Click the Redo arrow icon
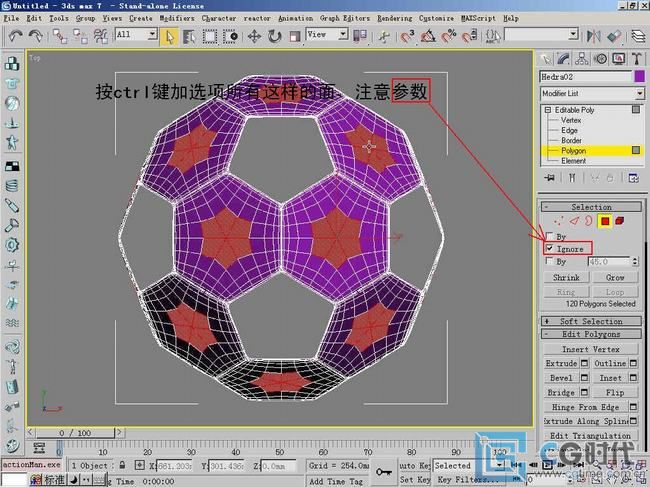The image size is (650, 487). (36, 36)
